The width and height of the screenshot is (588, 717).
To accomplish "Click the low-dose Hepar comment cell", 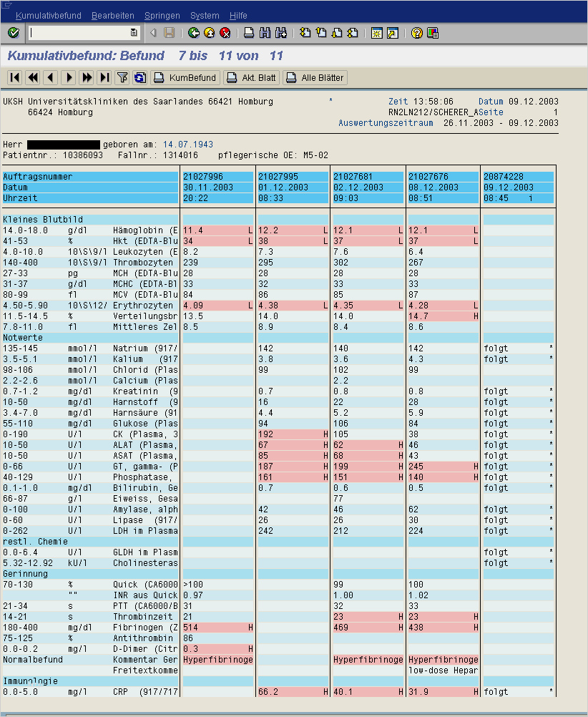I will [x=443, y=670].
